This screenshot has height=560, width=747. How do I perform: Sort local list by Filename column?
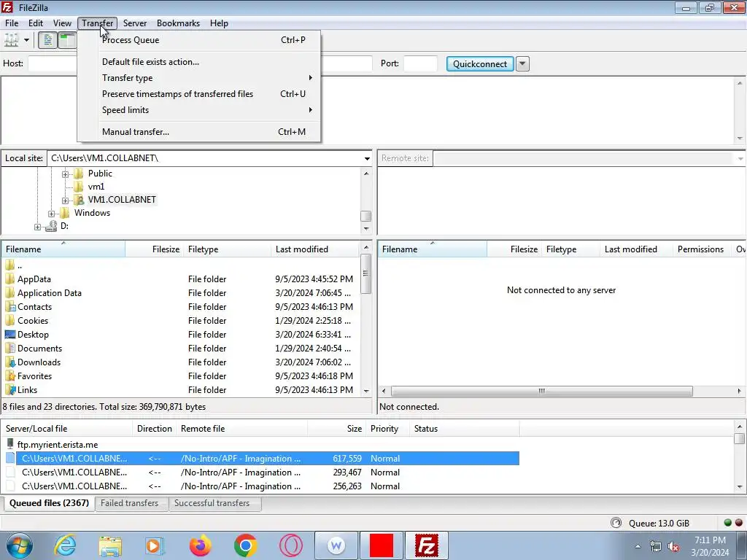tap(63, 249)
